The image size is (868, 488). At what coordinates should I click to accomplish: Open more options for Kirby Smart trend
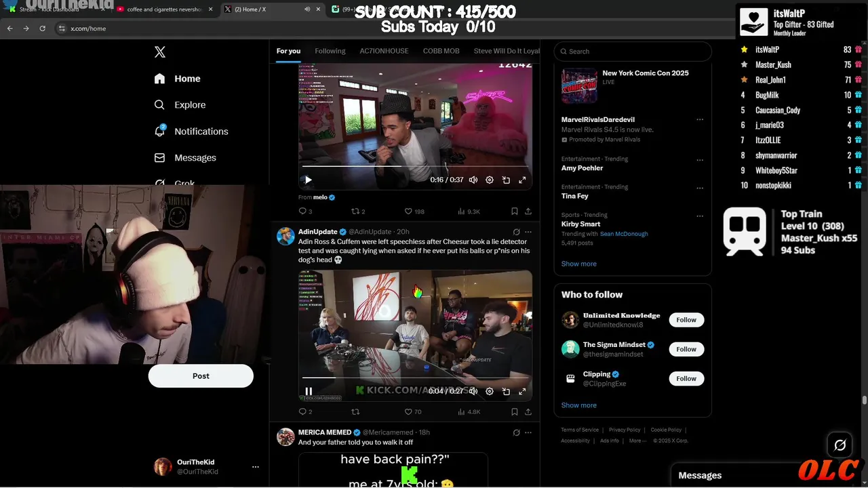click(x=700, y=216)
